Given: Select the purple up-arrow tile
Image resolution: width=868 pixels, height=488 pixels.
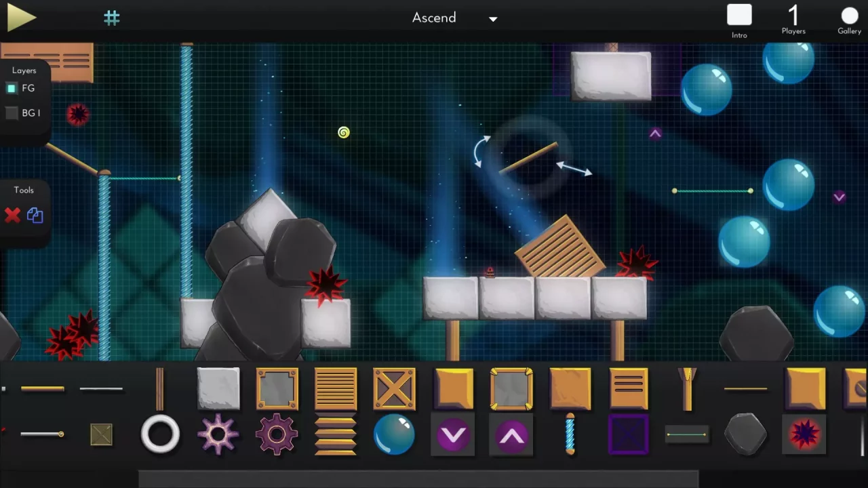Looking at the screenshot, I should pos(511,435).
